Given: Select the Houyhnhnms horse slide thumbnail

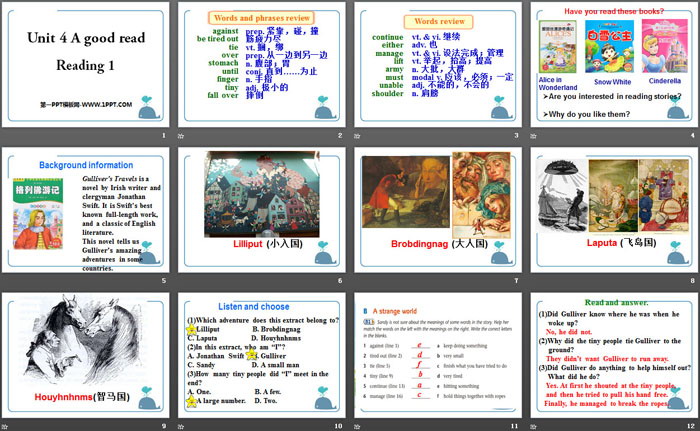Looking at the screenshot, I should click(x=86, y=355).
